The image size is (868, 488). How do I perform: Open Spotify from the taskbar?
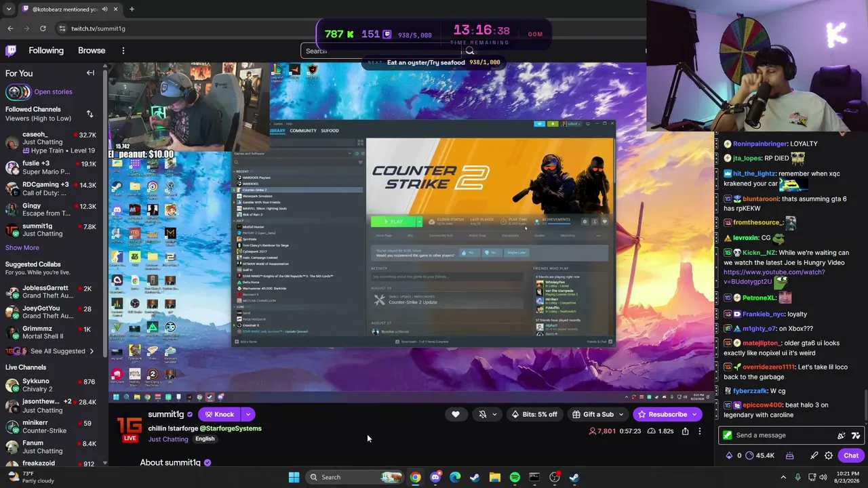(515, 477)
